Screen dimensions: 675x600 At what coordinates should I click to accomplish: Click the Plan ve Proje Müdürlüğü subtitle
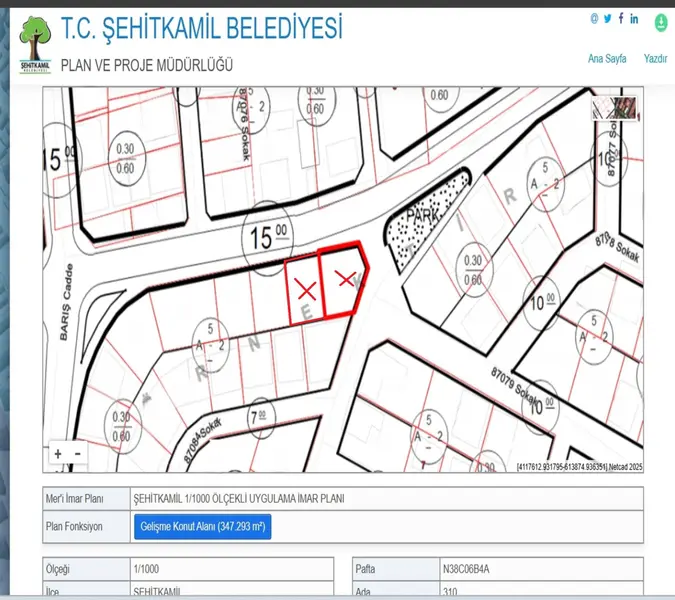coord(147,65)
